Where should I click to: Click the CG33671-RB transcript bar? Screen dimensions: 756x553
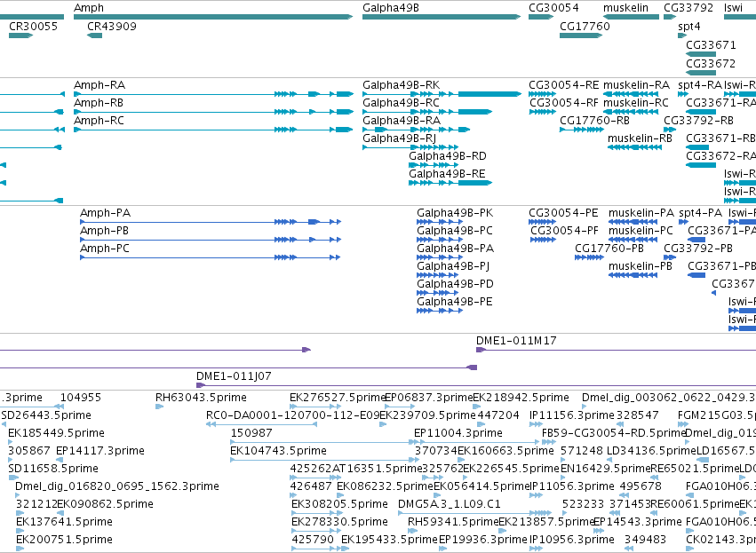[697, 147]
